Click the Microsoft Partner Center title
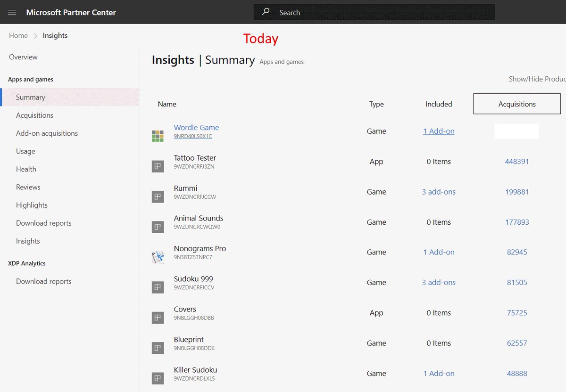This screenshot has height=392, width=566. click(x=71, y=12)
